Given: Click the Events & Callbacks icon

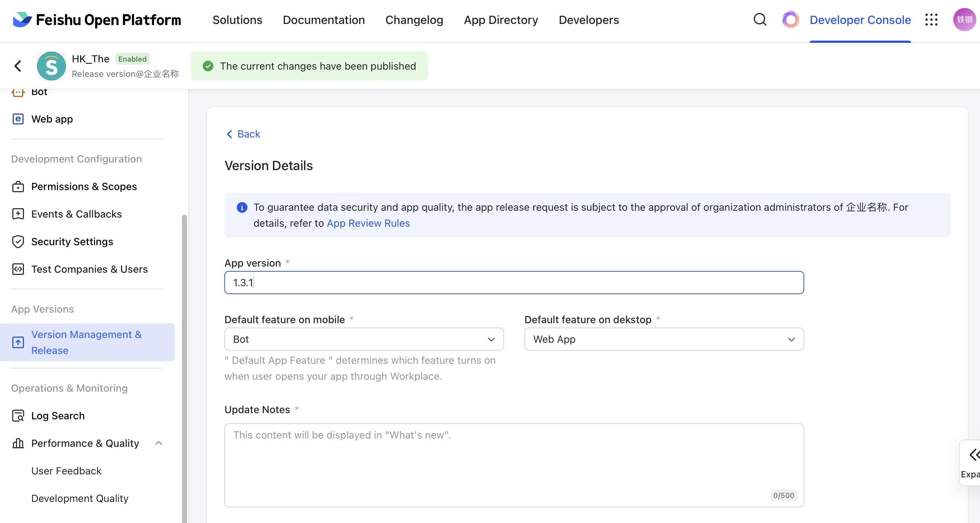Looking at the screenshot, I should 18,214.
